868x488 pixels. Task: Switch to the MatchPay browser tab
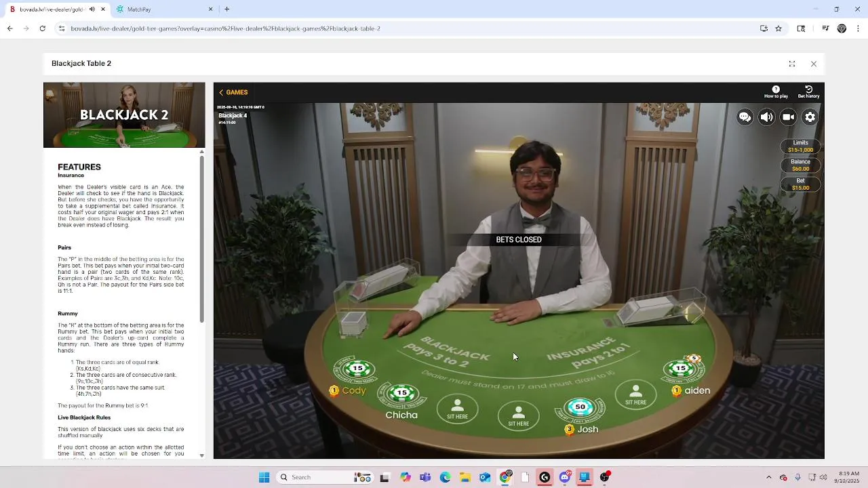pyautogui.click(x=163, y=9)
